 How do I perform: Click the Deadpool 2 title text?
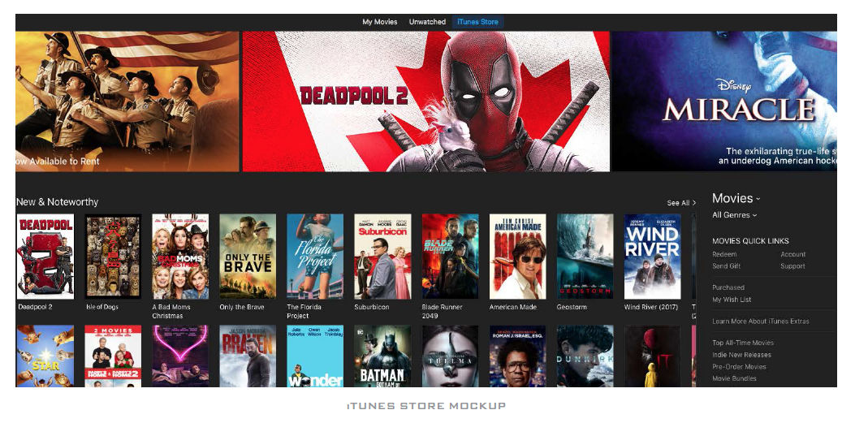[35, 307]
